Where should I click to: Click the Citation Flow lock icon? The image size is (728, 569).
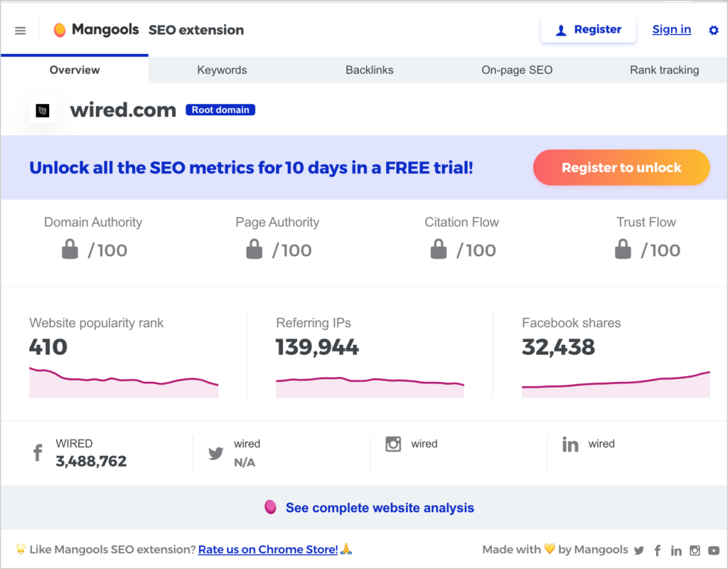coord(438,249)
